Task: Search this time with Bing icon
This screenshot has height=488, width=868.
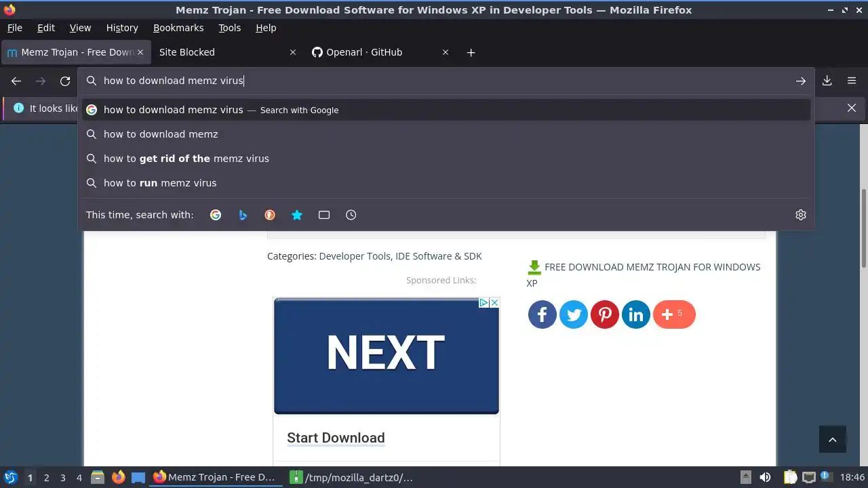Action: (x=243, y=215)
